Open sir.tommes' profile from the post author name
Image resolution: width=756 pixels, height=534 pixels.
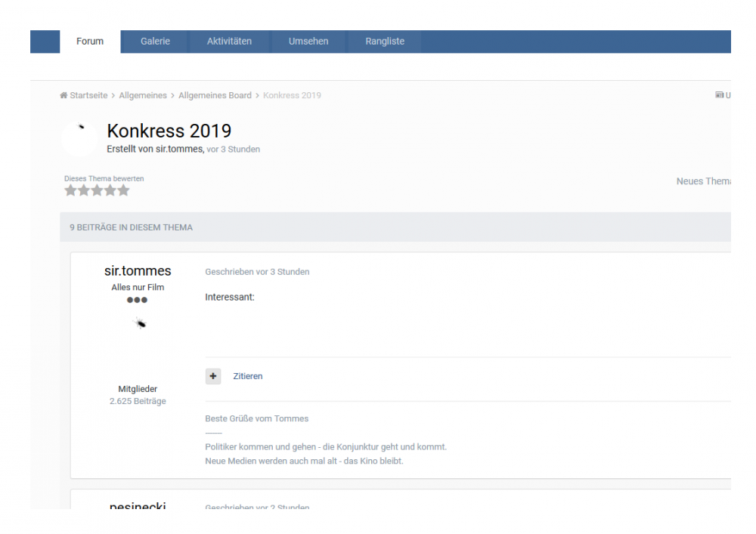[138, 271]
